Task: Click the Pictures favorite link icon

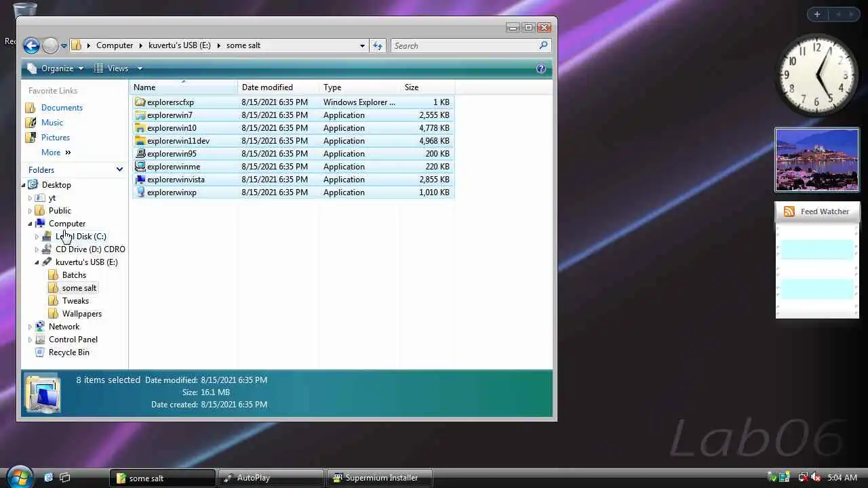Action: (x=31, y=138)
